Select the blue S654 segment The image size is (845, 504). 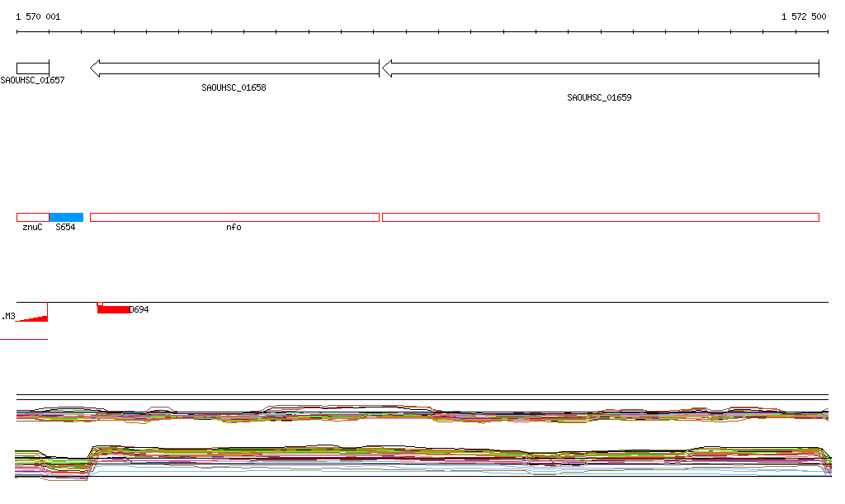coord(66,218)
